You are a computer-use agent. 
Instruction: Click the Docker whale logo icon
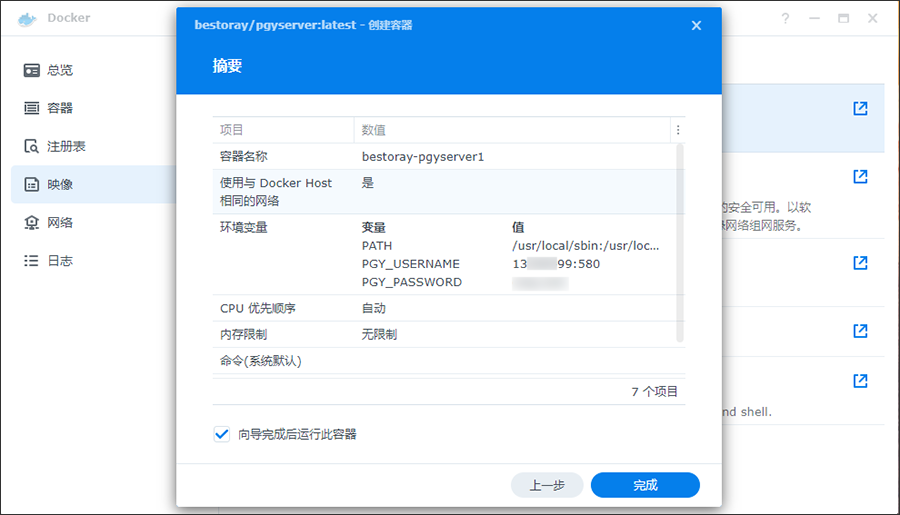coord(27,19)
